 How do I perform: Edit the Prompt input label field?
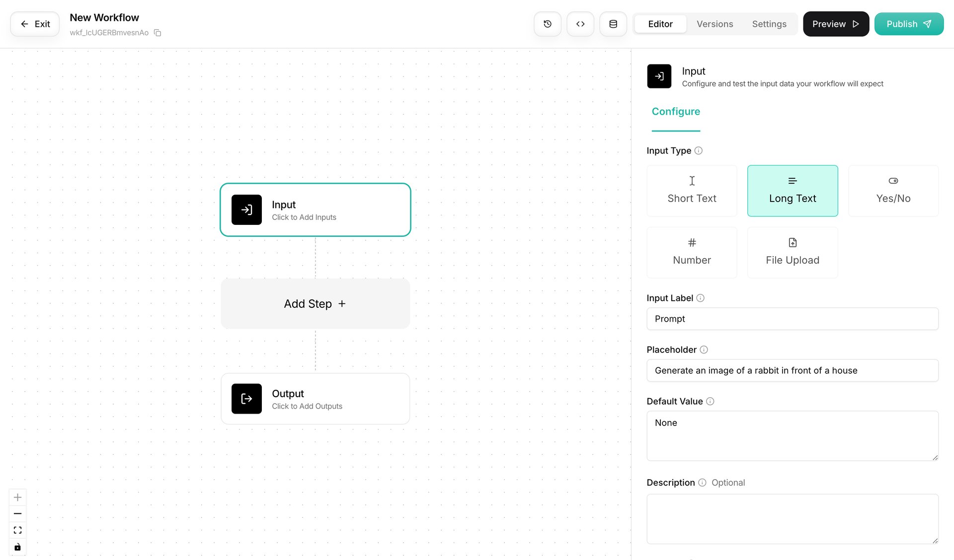point(792,319)
